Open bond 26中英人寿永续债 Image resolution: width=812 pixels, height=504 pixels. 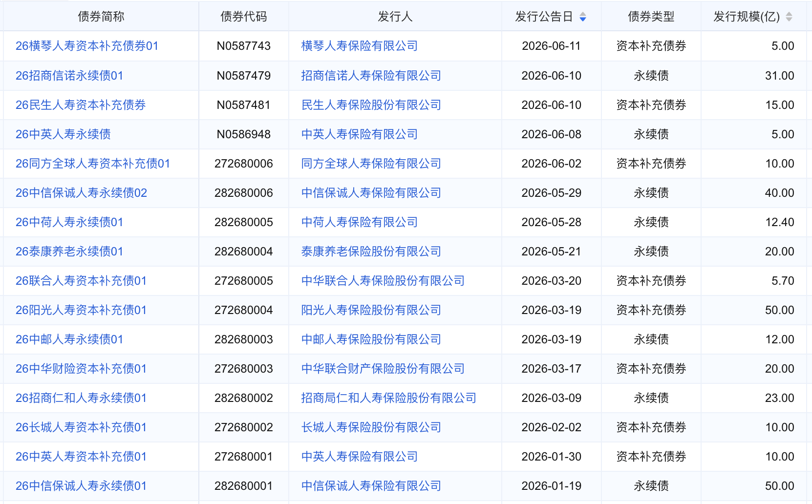click(x=63, y=134)
